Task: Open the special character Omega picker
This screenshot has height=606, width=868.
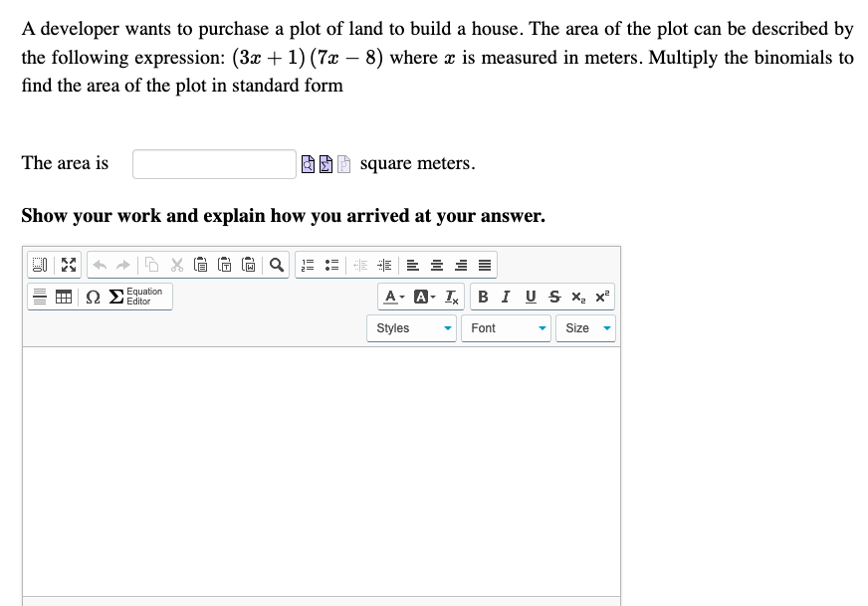Action: [x=93, y=297]
